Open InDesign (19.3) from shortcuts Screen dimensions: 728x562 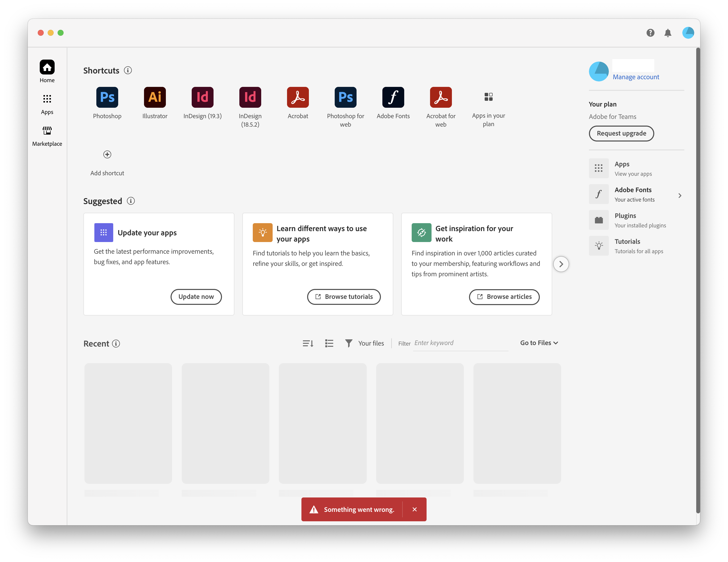[x=202, y=97]
